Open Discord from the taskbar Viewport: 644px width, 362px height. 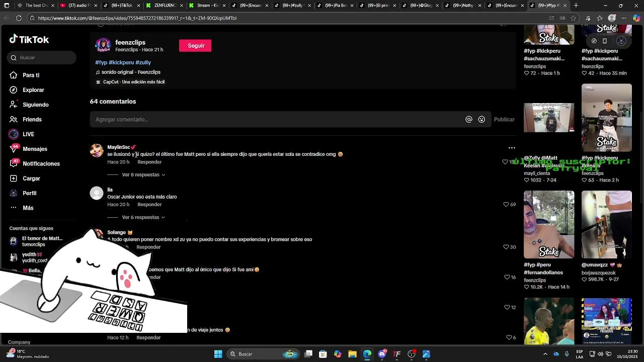pyautogui.click(x=382, y=354)
